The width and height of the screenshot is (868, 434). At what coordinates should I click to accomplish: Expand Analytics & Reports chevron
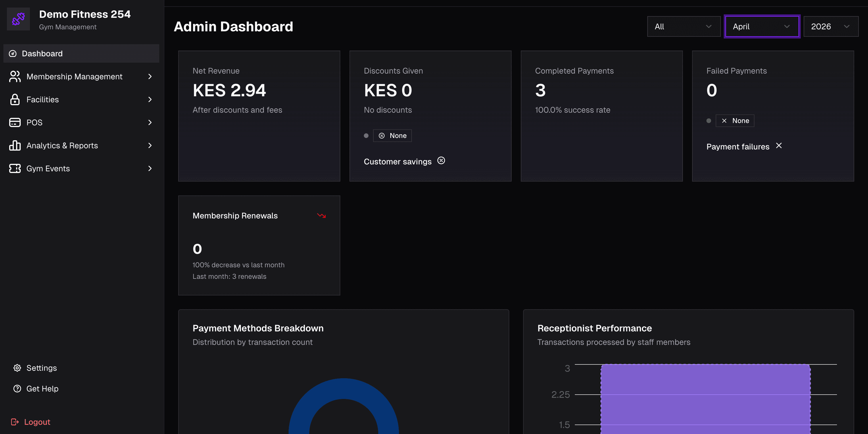pos(150,145)
